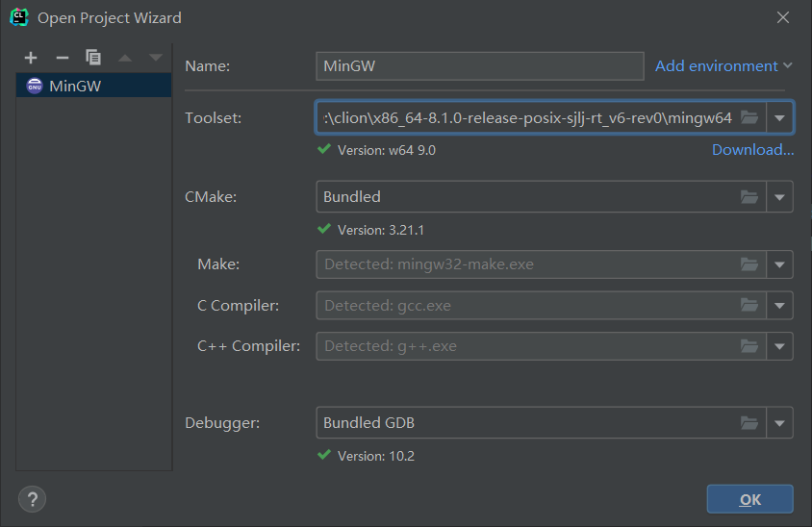Click the Make detected field

pos(527,264)
